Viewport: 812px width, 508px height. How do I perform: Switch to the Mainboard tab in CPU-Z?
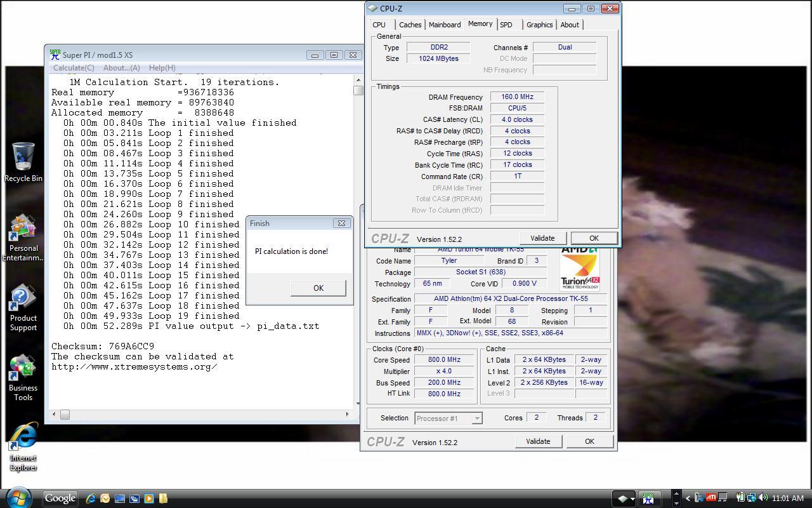pos(445,25)
